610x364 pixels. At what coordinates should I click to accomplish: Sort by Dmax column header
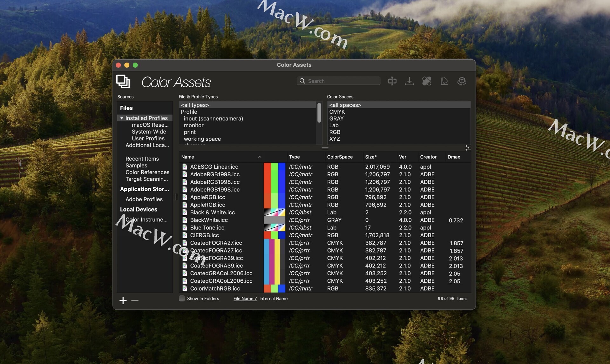[x=454, y=157]
